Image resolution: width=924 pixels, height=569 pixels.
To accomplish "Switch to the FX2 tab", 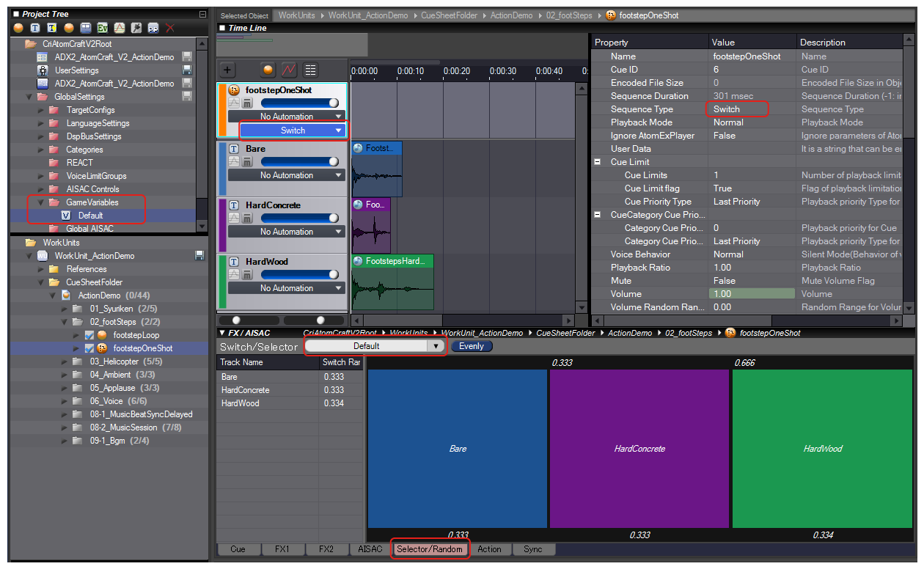I will click(x=326, y=549).
